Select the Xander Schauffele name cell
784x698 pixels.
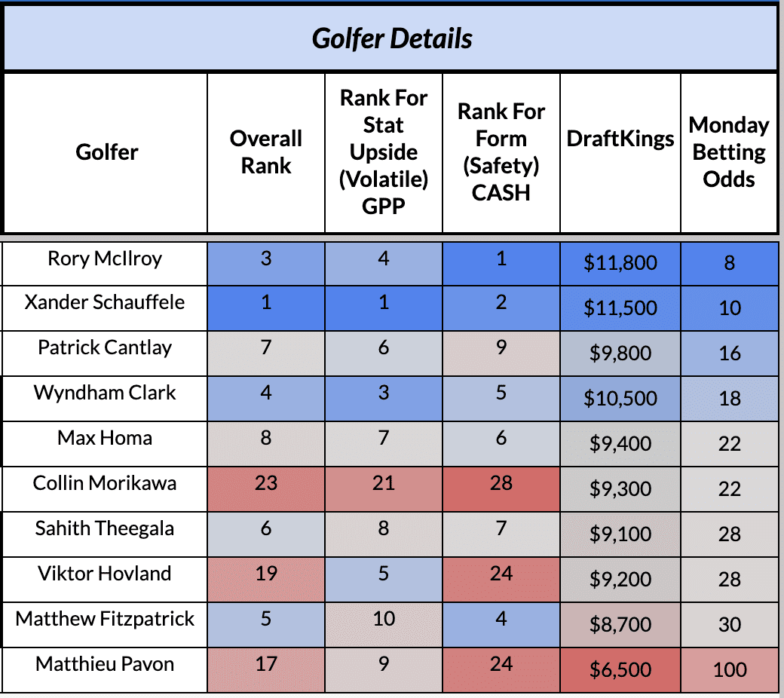coord(105,308)
